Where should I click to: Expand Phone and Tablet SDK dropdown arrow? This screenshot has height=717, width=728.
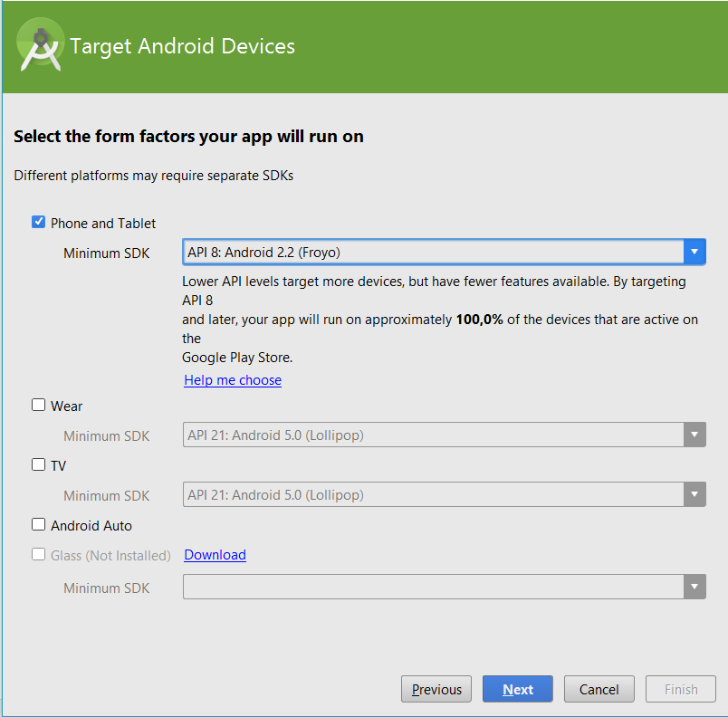tap(694, 252)
